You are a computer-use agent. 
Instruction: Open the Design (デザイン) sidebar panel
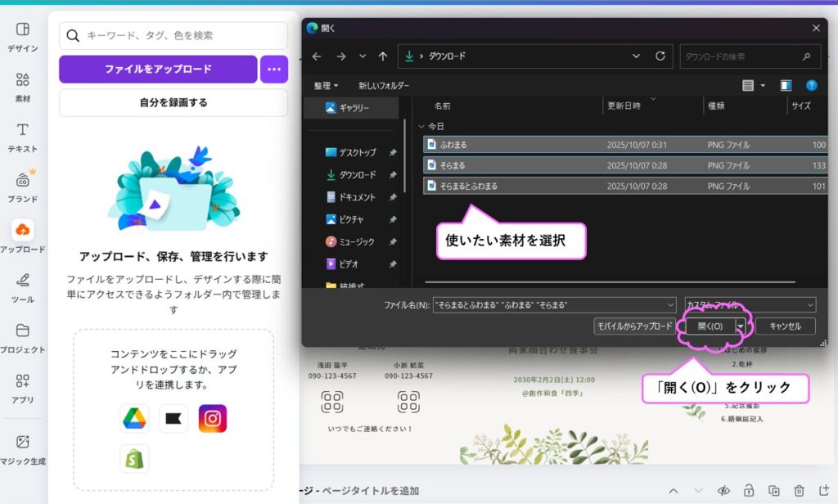(x=23, y=36)
